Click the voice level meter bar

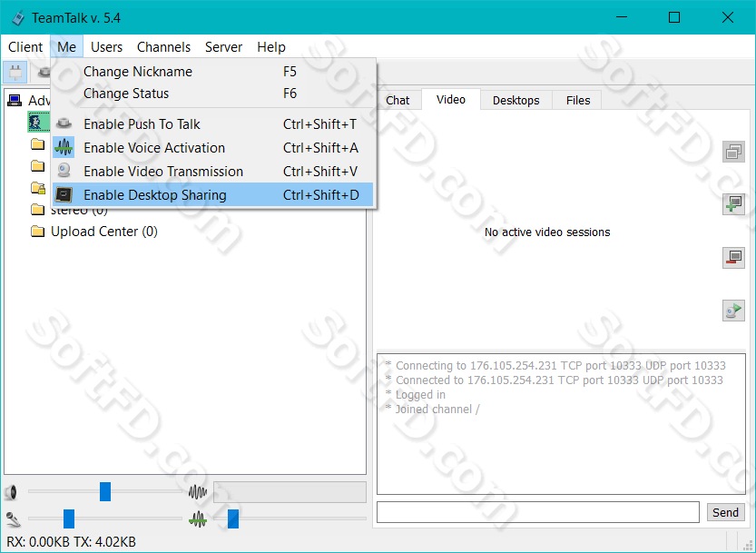(290, 492)
